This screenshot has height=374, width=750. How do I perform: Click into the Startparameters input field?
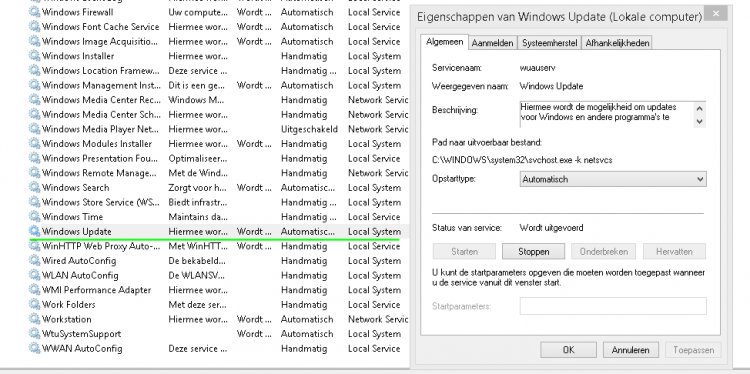click(x=613, y=306)
